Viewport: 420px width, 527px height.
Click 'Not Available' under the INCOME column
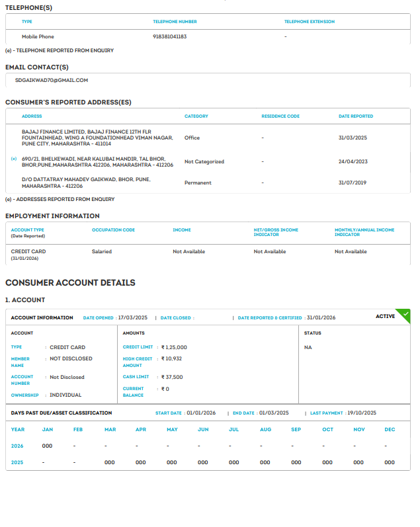[189, 251]
